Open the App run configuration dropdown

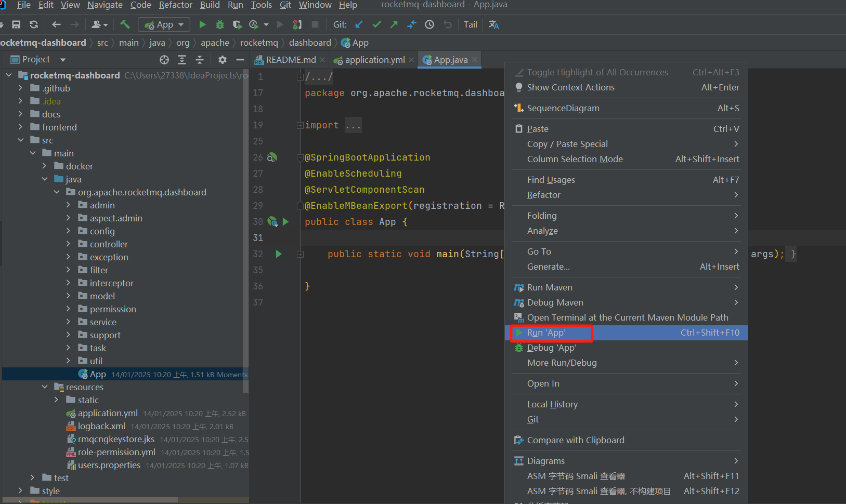[164, 24]
